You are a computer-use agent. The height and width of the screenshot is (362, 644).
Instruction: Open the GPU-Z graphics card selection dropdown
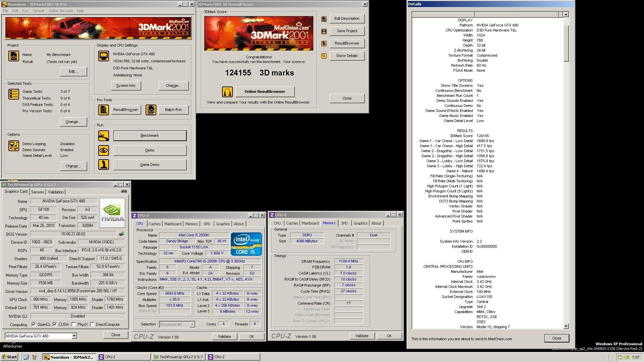pos(74,336)
